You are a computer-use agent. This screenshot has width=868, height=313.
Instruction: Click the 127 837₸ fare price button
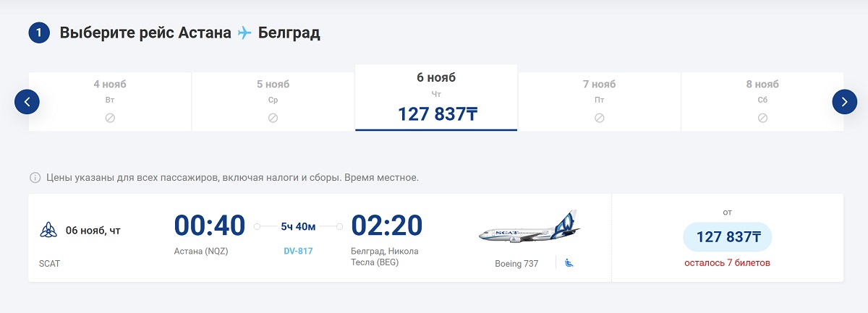click(727, 237)
